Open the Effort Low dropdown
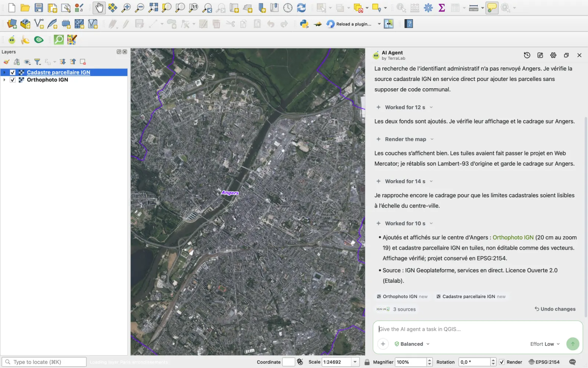This screenshot has width=588, height=368. [x=545, y=344]
